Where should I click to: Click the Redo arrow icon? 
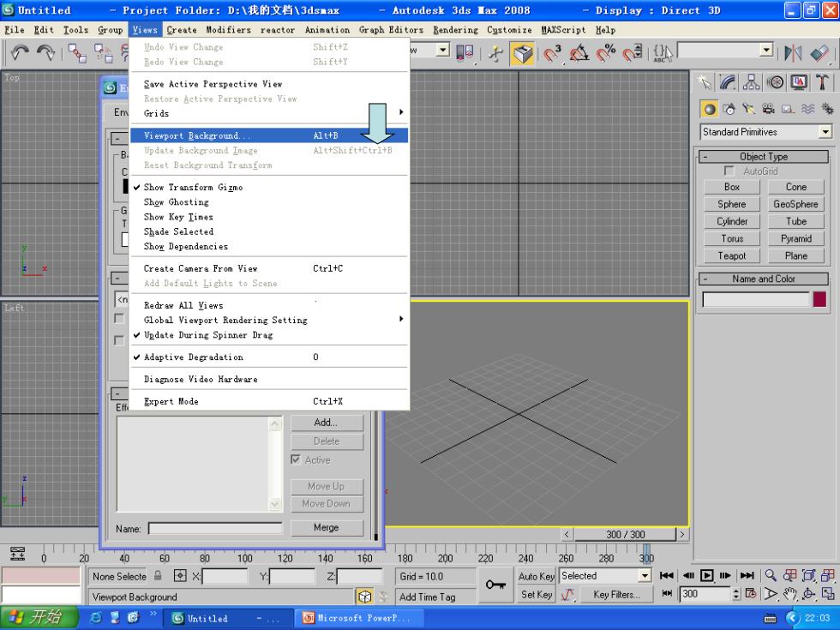tap(46, 53)
